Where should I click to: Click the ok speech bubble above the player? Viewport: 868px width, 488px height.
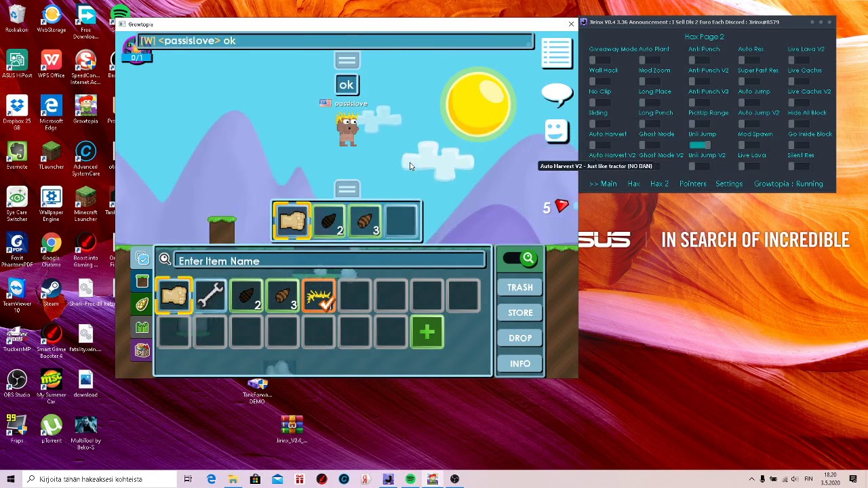[346, 85]
